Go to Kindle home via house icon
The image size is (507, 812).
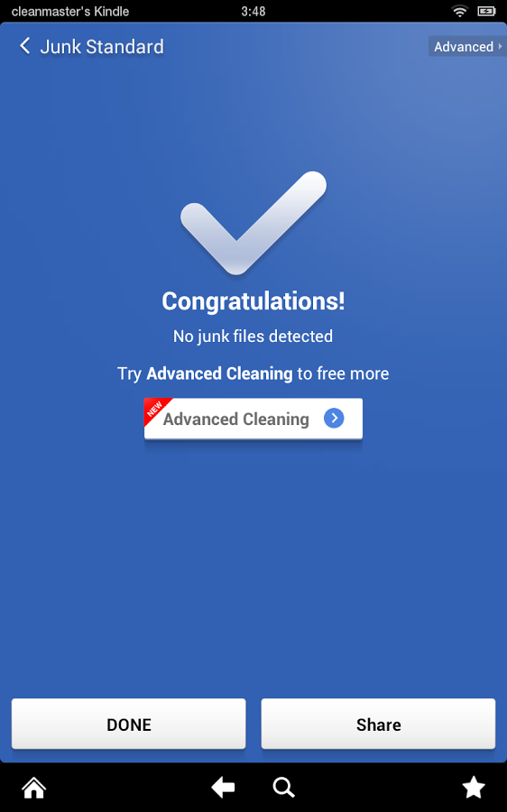[x=33, y=789]
